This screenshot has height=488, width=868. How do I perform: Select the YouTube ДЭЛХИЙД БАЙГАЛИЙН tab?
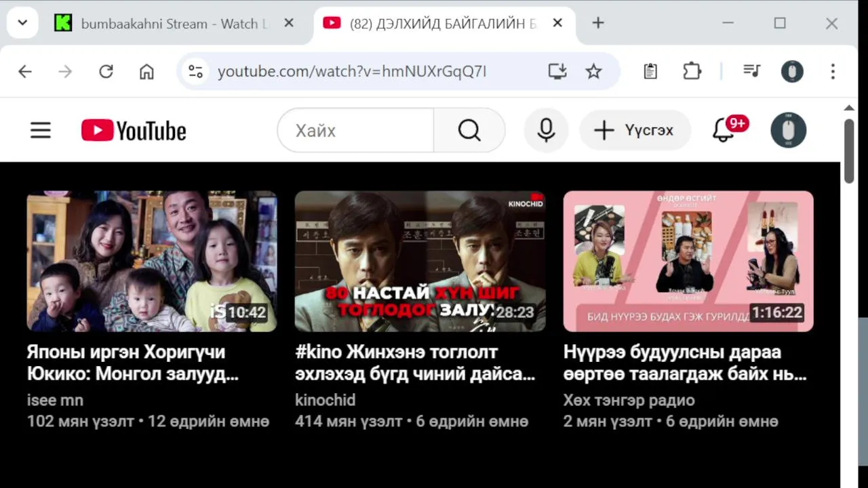[443, 24]
